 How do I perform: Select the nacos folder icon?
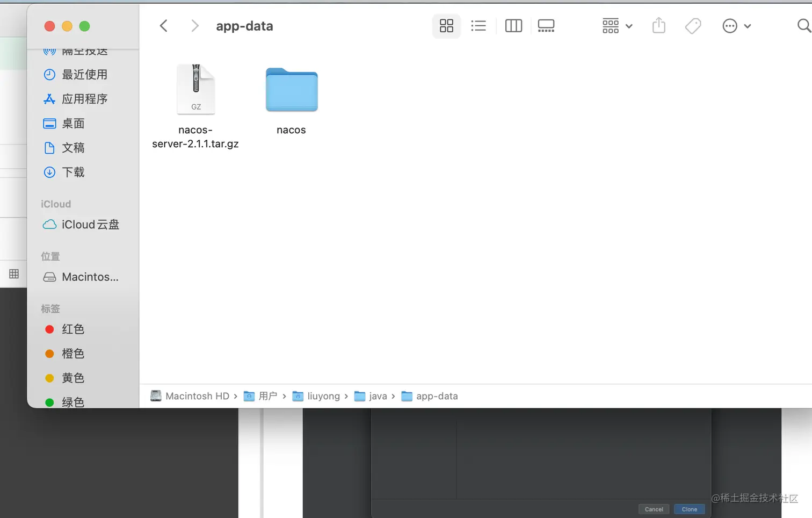point(292,90)
